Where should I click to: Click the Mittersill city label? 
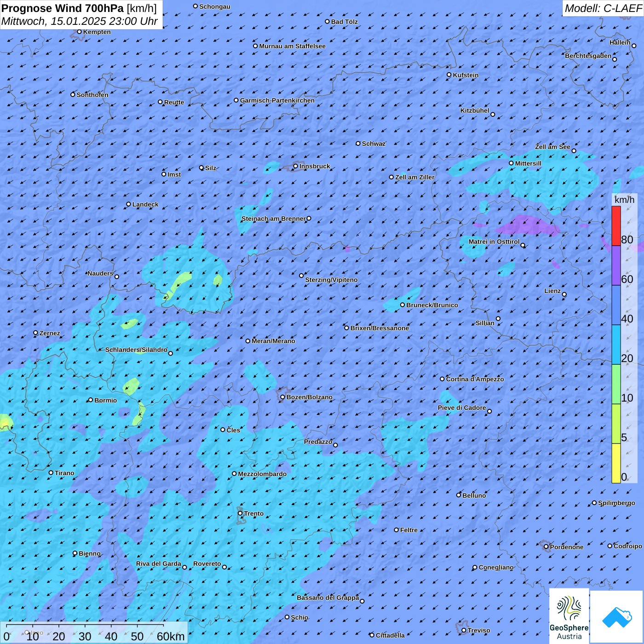click(528, 163)
